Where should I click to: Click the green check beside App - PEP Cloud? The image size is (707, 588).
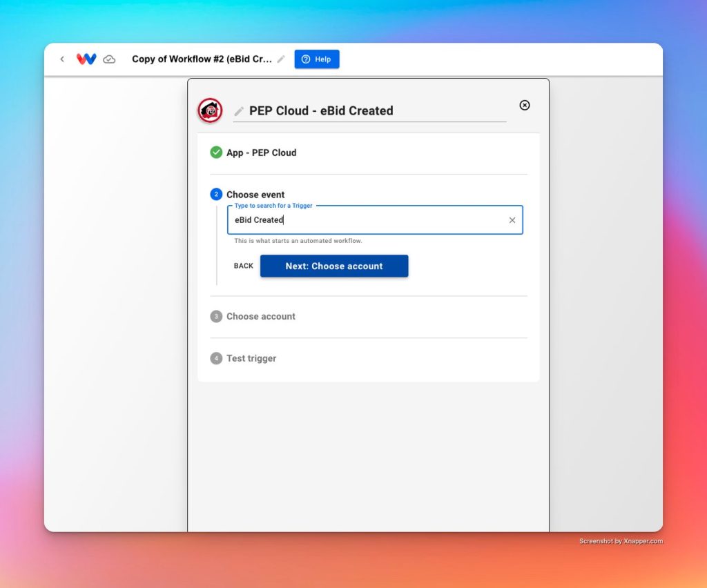216,153
